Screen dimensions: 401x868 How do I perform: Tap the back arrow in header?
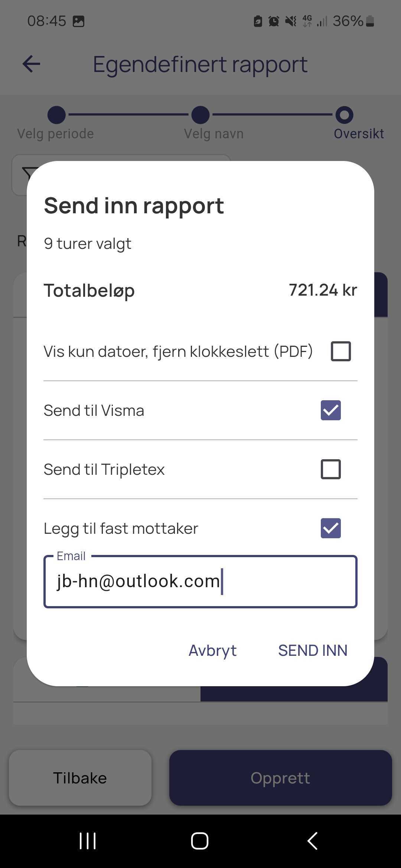pos(31,64)
